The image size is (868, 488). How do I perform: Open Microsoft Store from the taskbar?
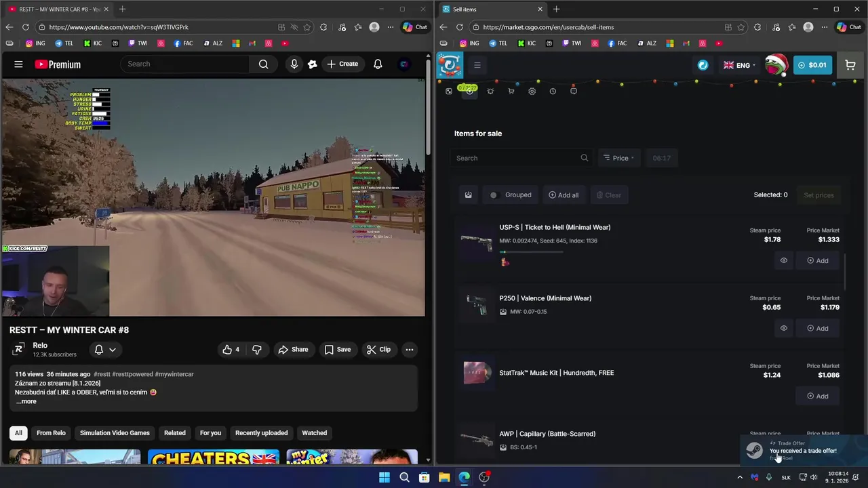424,477
